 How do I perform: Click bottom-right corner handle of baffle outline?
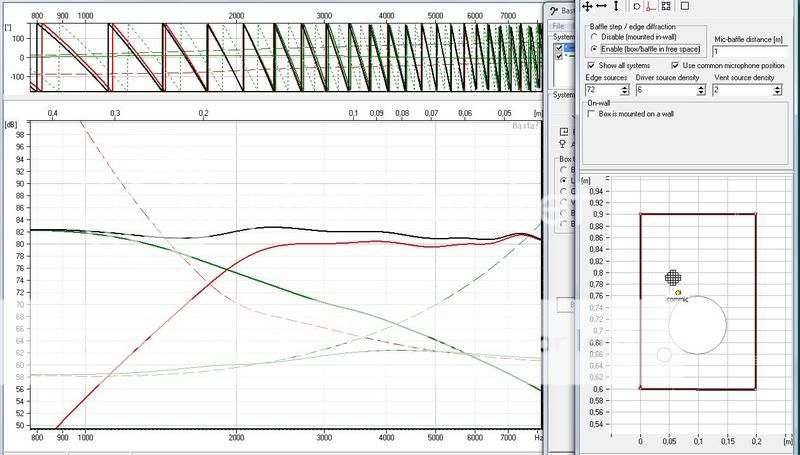tap(756, 389)
